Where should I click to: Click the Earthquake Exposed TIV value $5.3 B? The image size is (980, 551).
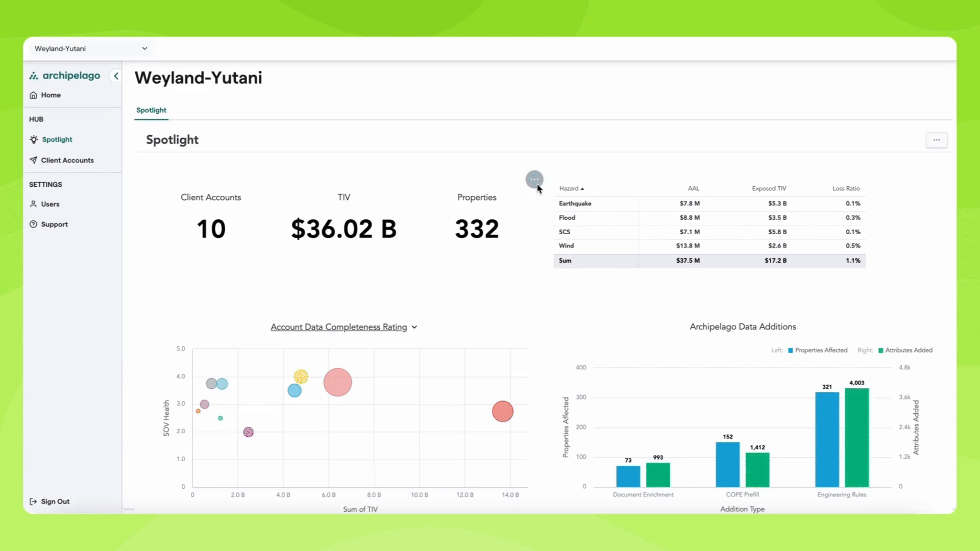tap(777, 204)
